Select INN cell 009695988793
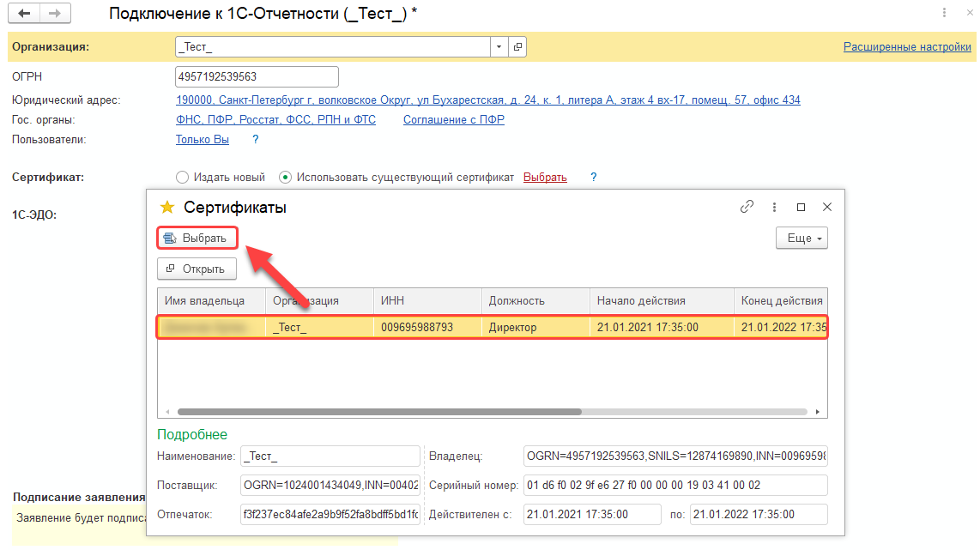The height and width of the screenshot is (550, 980). coord(427,328)
